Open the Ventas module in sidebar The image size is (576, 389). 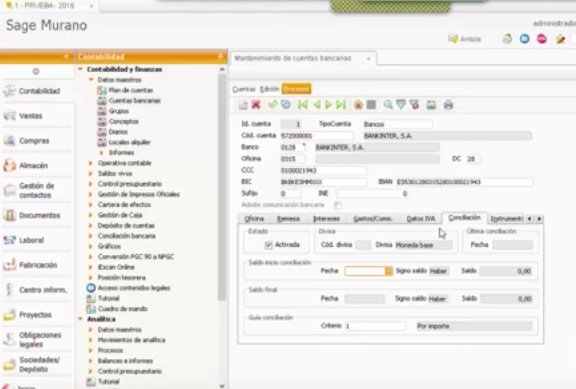[36, 116]
